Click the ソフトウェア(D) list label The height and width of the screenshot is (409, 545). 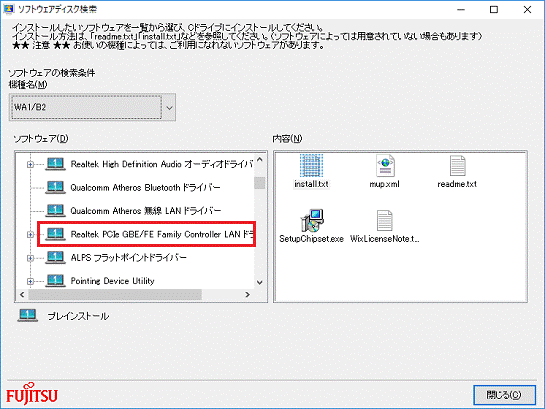click(x=41, y=139)
